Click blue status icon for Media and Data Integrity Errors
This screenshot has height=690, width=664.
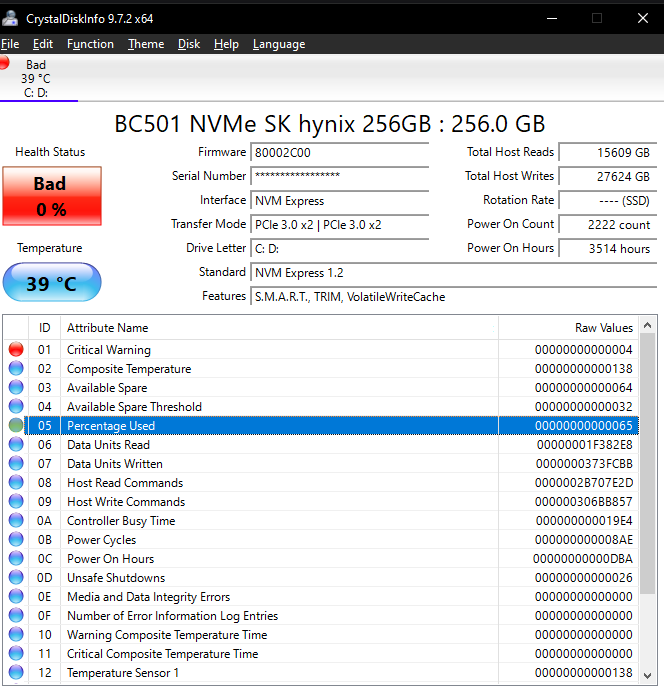coord(16,596)
